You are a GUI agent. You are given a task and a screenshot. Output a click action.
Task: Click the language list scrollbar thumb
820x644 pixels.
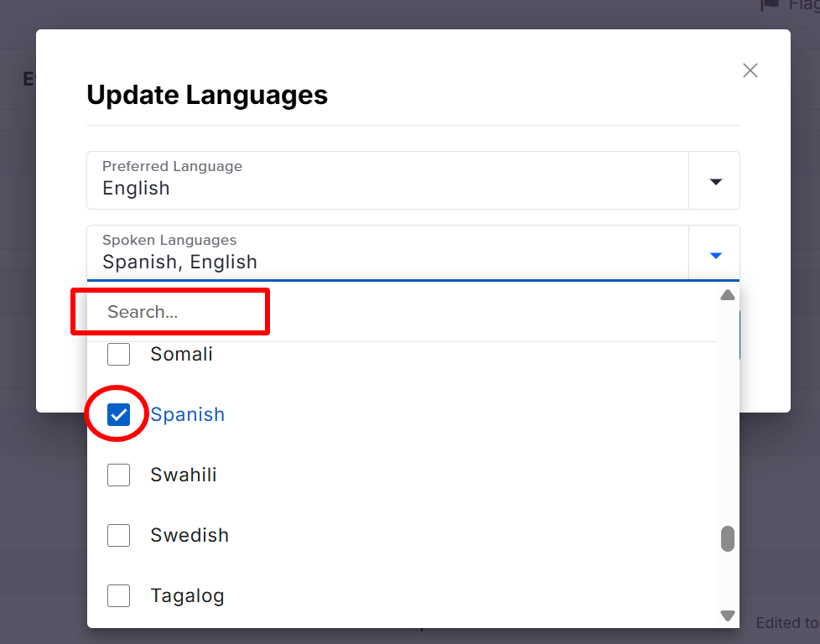pos(728,538)
